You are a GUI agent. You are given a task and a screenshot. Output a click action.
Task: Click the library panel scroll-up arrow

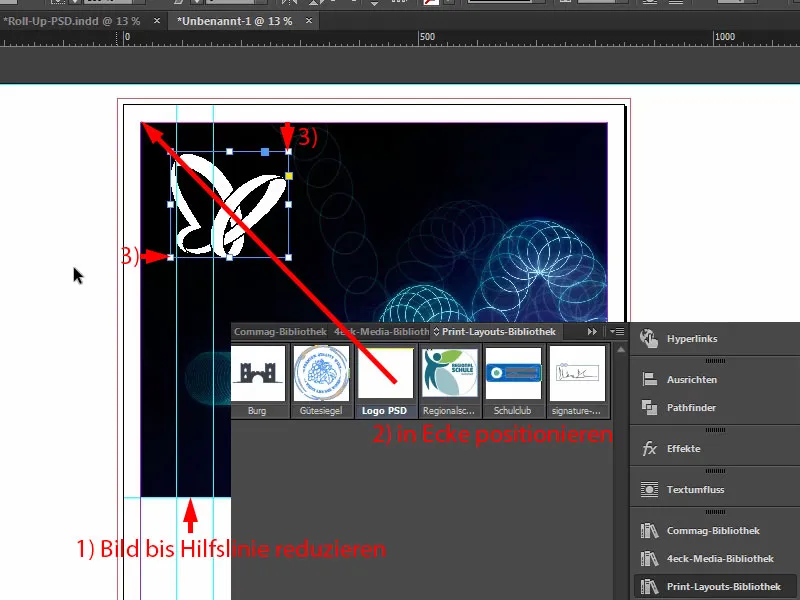click(x=621, y=350)
